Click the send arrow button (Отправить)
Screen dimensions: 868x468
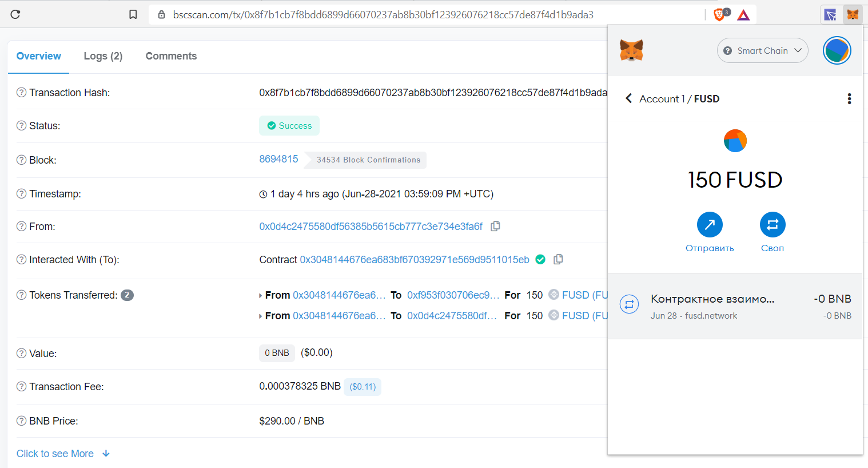tap(710, 224)
